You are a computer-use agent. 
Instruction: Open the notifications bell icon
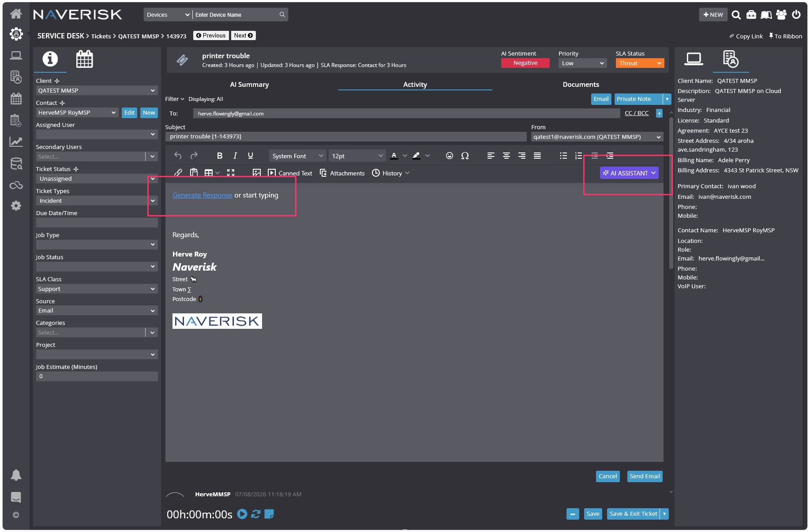pyautogui.click(x=16, y=475)
